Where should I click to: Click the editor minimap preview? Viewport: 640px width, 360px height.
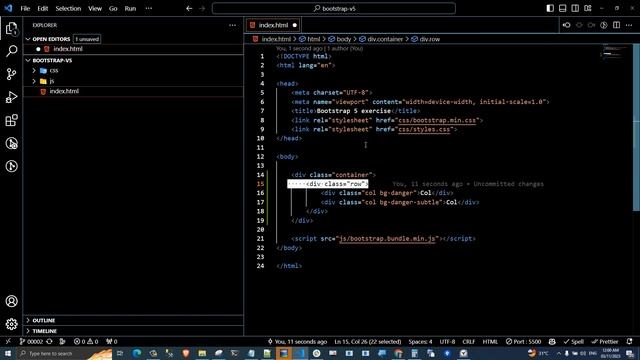point(615,53)
